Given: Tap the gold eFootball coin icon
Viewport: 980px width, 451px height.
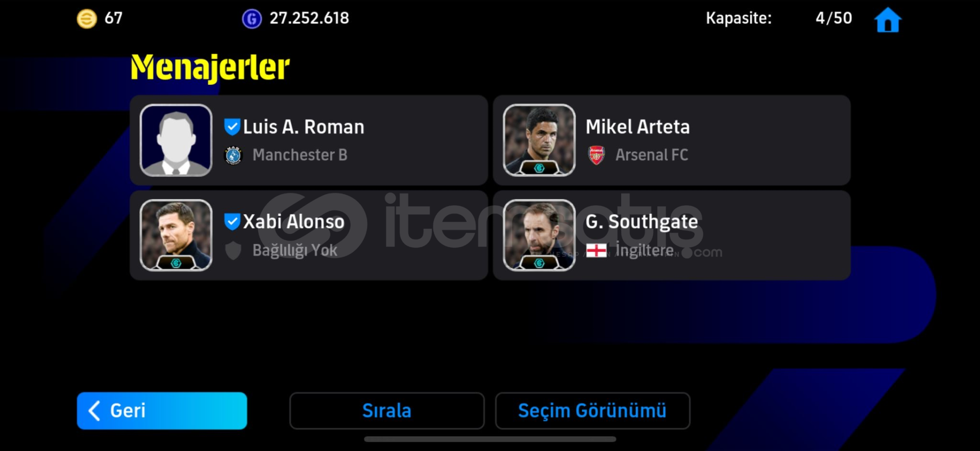Looking at the screenshot, I should coord(87,19).
